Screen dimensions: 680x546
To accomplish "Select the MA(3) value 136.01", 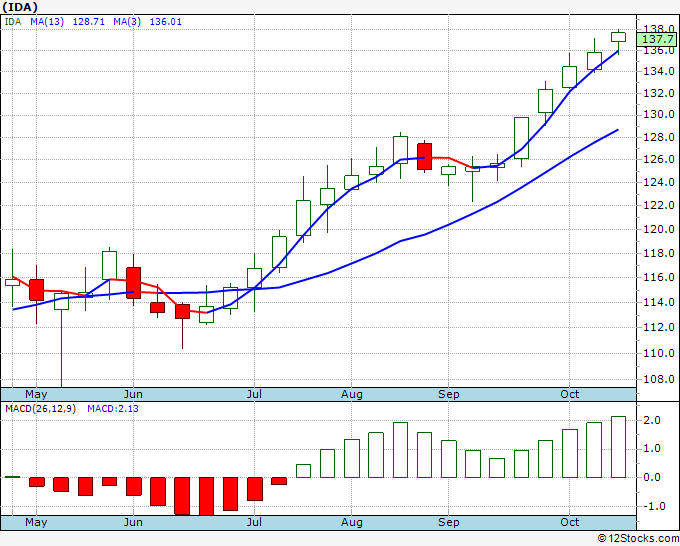I will pos(166,22).
